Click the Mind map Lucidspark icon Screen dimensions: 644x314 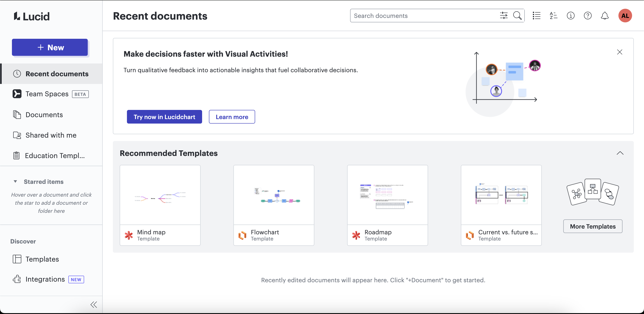pyautogui.click(x=128, y=235)
